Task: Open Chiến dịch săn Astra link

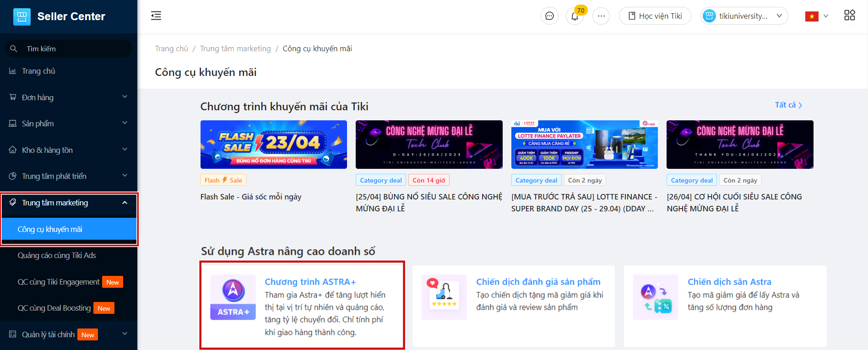Action: click(729, 282)
